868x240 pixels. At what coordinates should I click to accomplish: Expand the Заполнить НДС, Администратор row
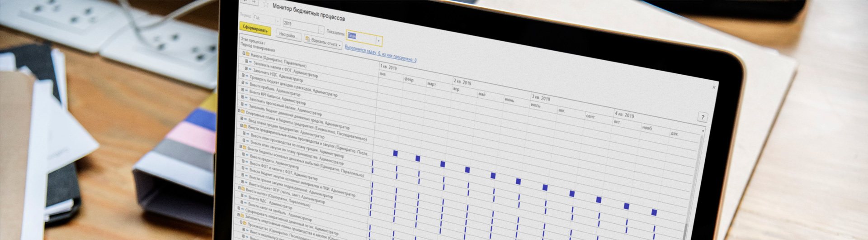243,76
